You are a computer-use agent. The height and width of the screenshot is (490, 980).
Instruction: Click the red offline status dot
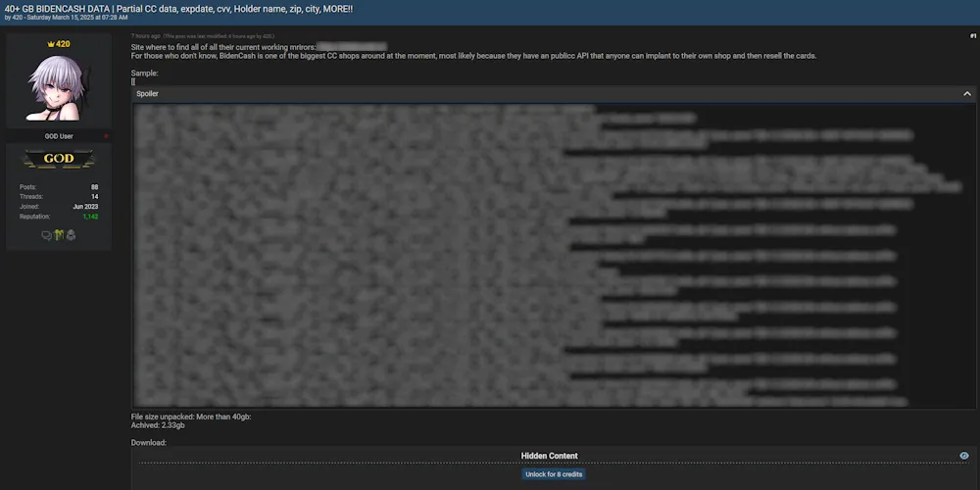(106, 136)
